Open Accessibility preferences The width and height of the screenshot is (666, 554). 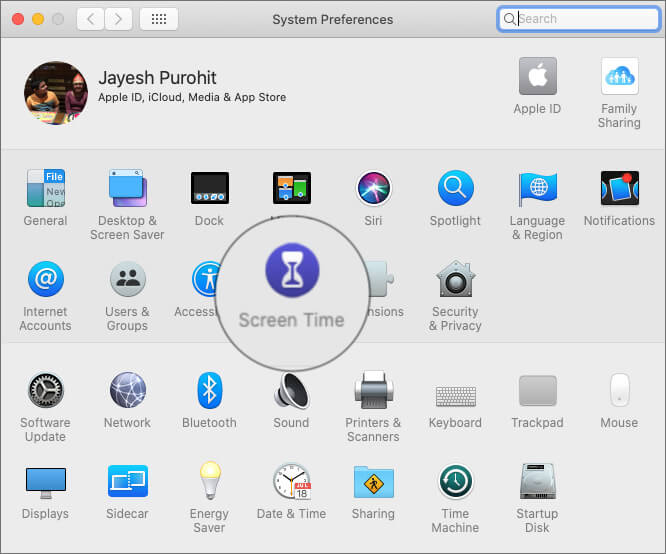206,279
